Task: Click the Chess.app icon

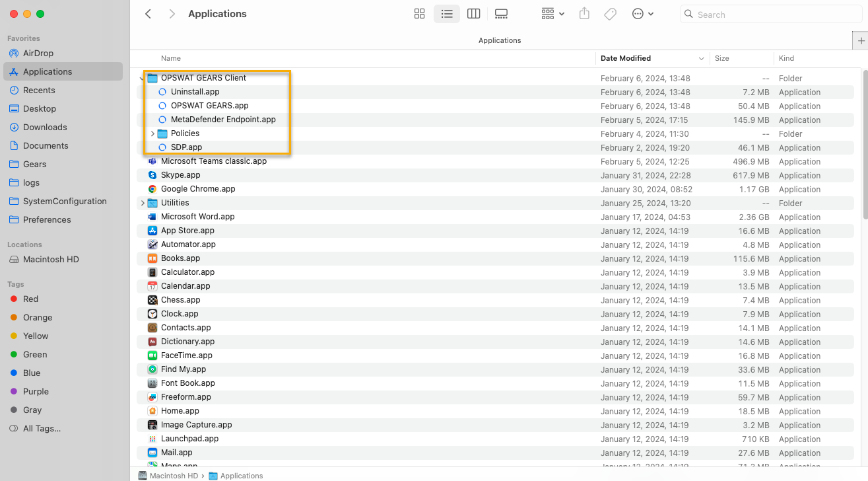Action: pyautogui.click(x=152, y=300)
